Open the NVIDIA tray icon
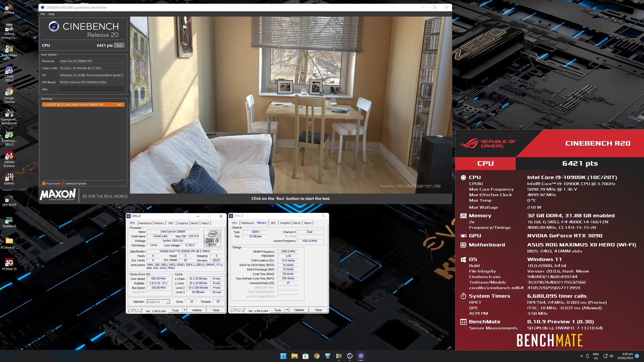The width and height of the screenshot is (644, 362). point(581,356)
